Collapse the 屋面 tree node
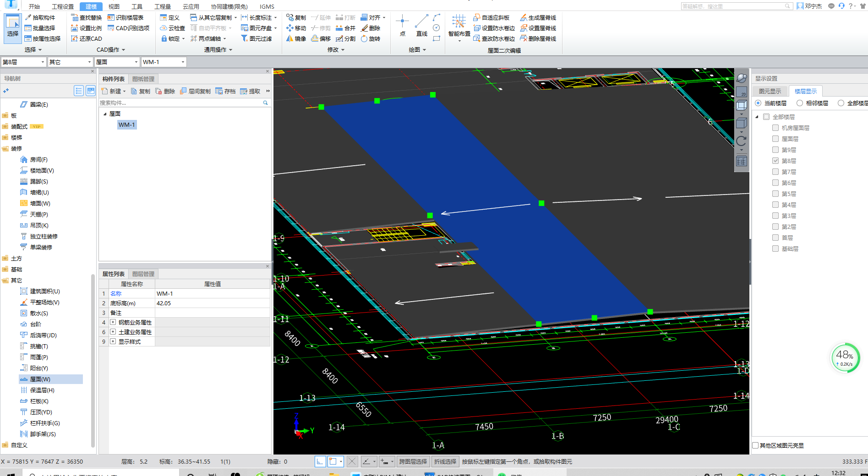868x476 pixels. coord(105,114)
